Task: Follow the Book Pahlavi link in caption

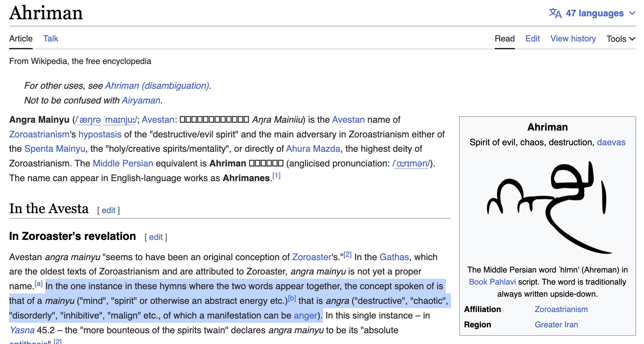Action: [492, 282]
